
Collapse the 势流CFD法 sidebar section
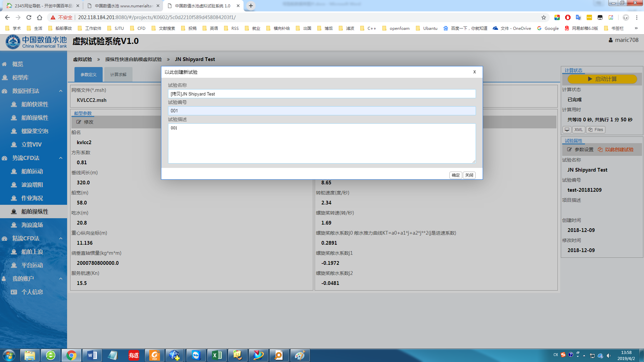pyautogui.click(x=61, y=158)
